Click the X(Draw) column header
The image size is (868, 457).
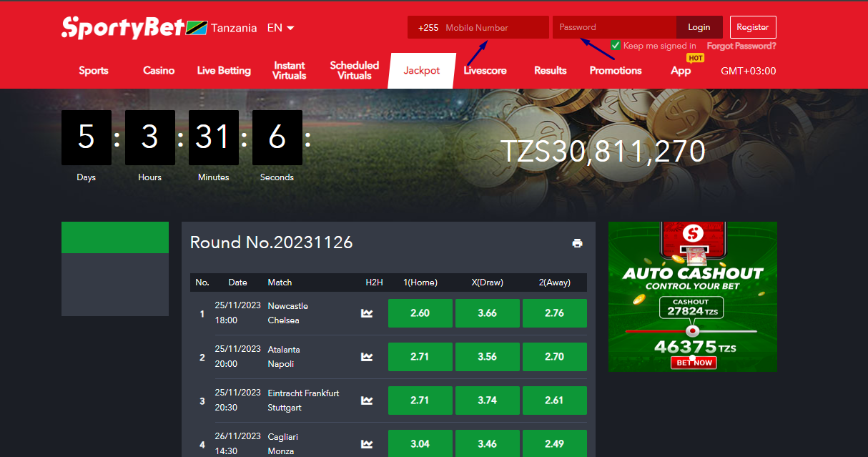(488, 282)
